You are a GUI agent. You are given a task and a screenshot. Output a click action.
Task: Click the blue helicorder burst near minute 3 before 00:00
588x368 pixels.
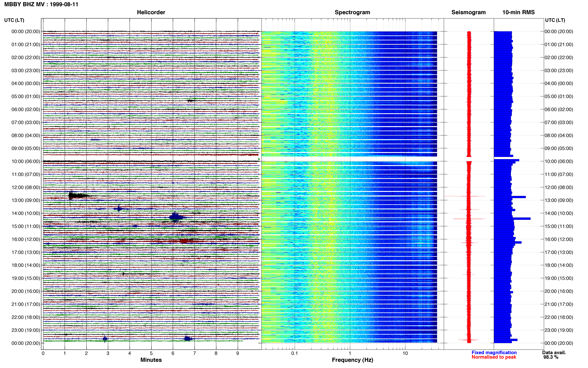pos(105,339)
